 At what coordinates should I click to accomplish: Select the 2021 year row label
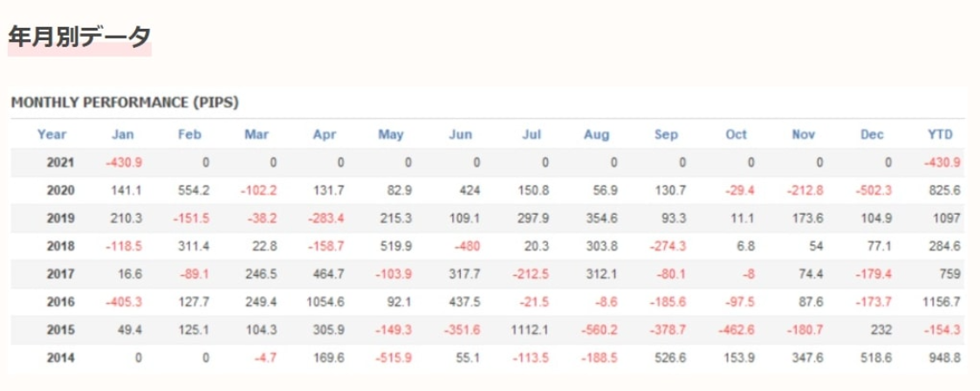[x=61, y=162]
